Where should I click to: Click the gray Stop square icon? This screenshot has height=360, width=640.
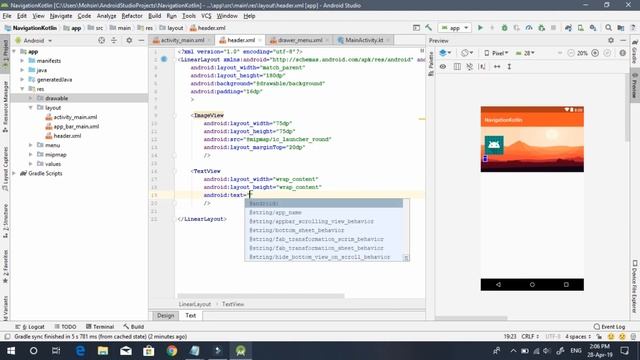pyautogui.click(x=553, y=28)
